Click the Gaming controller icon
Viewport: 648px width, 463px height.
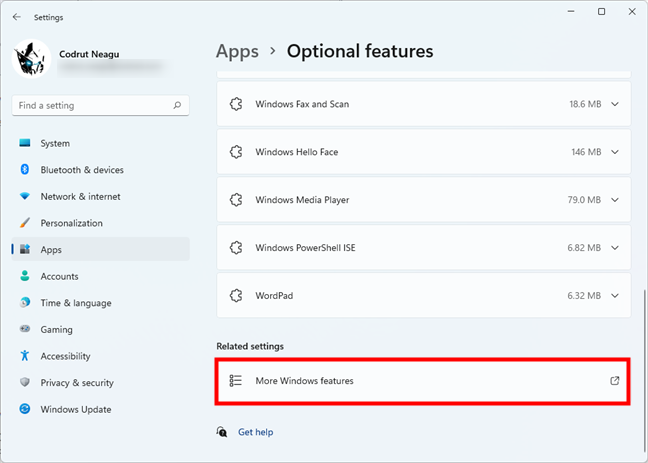click(25, 329)
